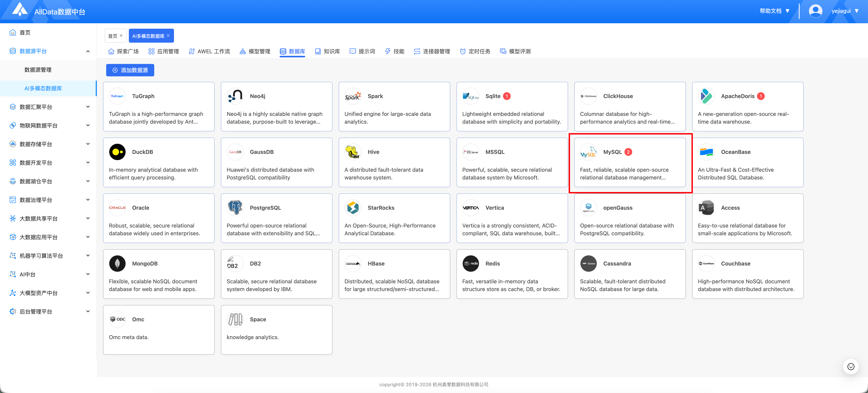Select the 知识库 tab
868x393 pixels.
(x=327, y=52)
